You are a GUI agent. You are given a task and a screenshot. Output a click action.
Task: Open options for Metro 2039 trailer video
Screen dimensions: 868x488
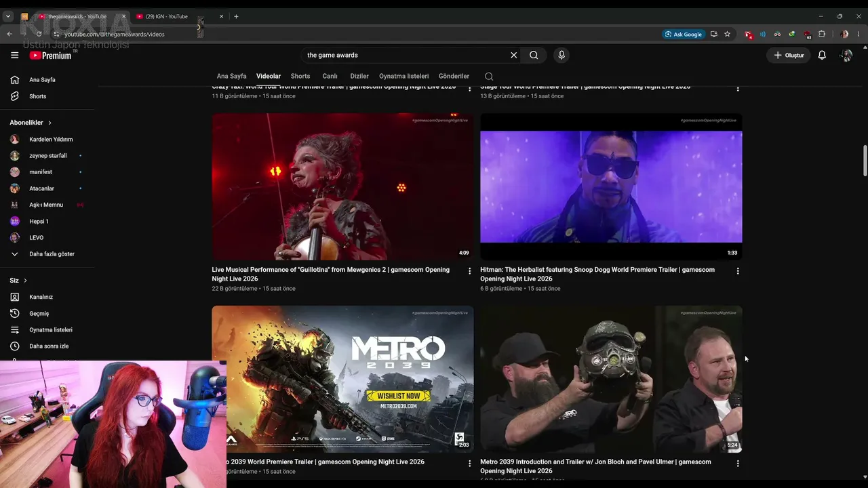coord(469,464)
